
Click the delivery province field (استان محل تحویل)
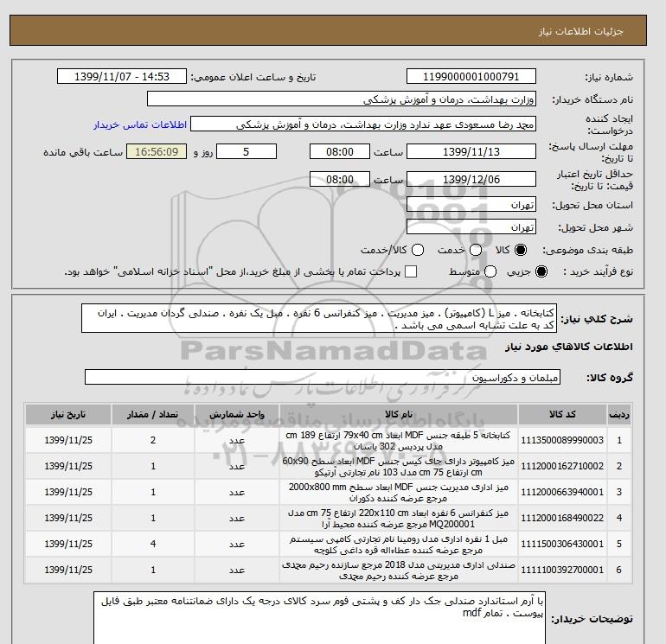(x=471, y=205)
